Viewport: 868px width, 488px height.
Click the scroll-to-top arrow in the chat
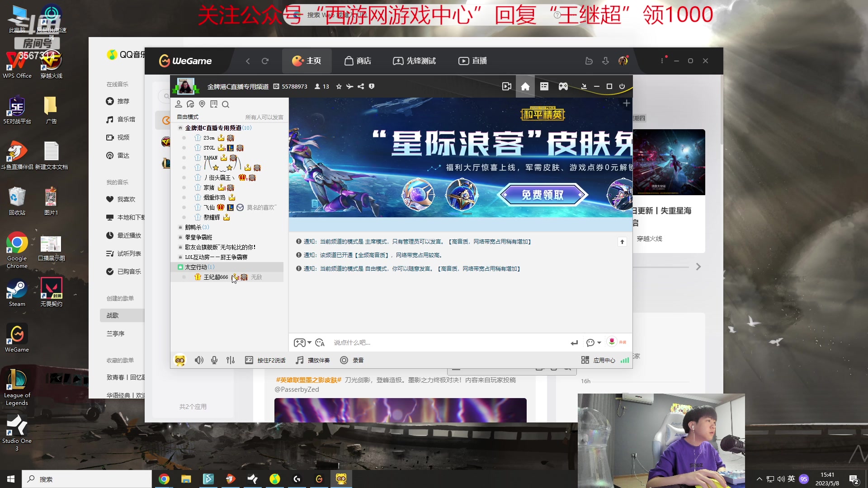tap(622, 242)
